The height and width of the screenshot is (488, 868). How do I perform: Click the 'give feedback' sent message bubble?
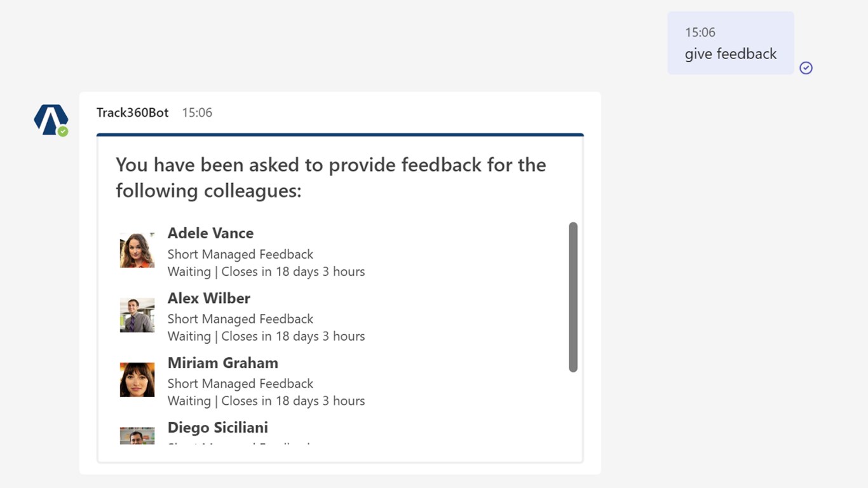(730, 43)
